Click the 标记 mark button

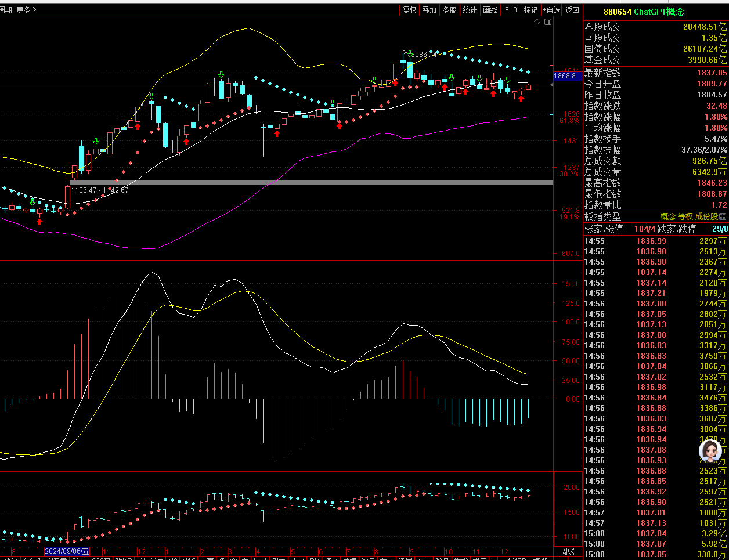(x=530, y=10)
